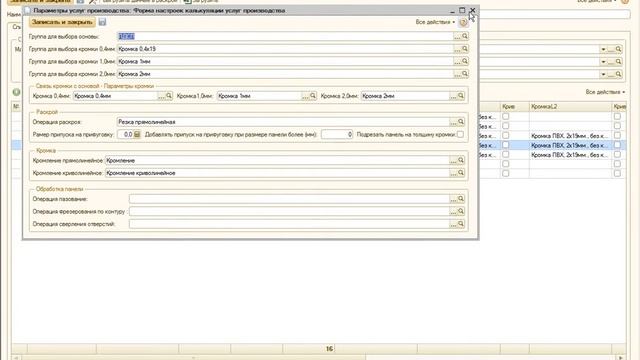Click 'Операция раскроя' field with 'Резка прямолинейная'
Screen dimensions: 640x360
coord(283,122)
